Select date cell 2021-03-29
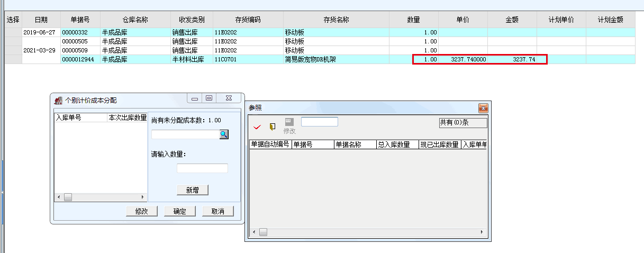Viewport: 644px width, 253px height. (x=41, y=50)
